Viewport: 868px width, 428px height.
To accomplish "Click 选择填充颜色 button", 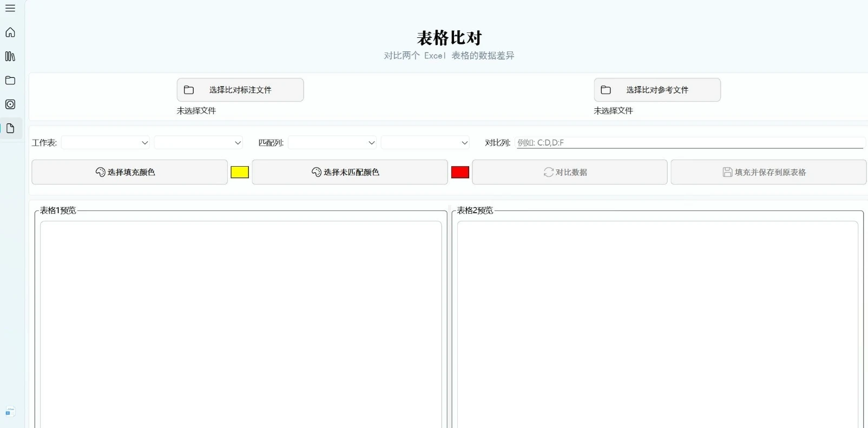I will [x=129, y=172].
